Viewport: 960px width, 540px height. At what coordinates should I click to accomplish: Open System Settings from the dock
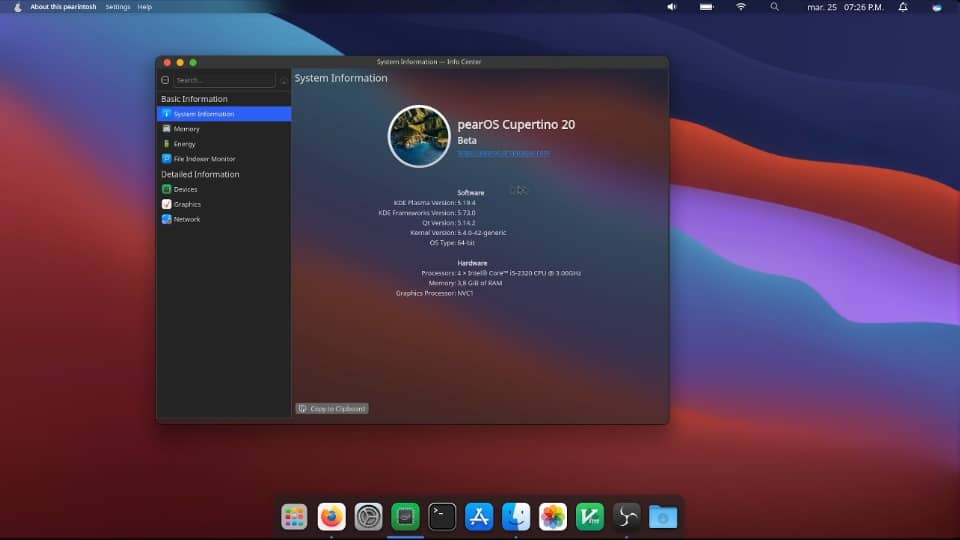coord(369,517)
